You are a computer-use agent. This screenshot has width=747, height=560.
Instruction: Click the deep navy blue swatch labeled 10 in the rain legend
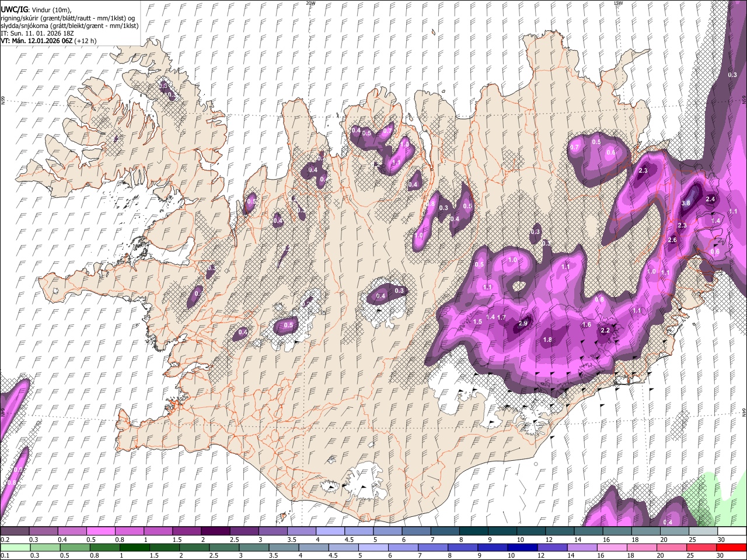point(522,547)
